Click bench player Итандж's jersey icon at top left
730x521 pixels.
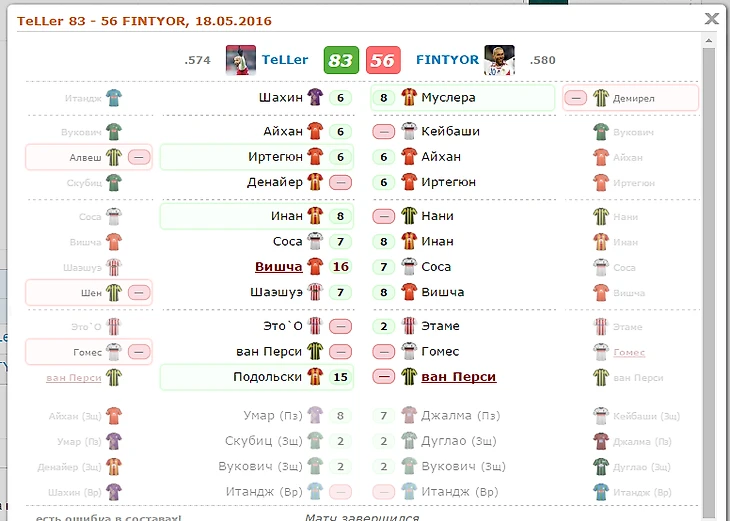tap(114, 98)
